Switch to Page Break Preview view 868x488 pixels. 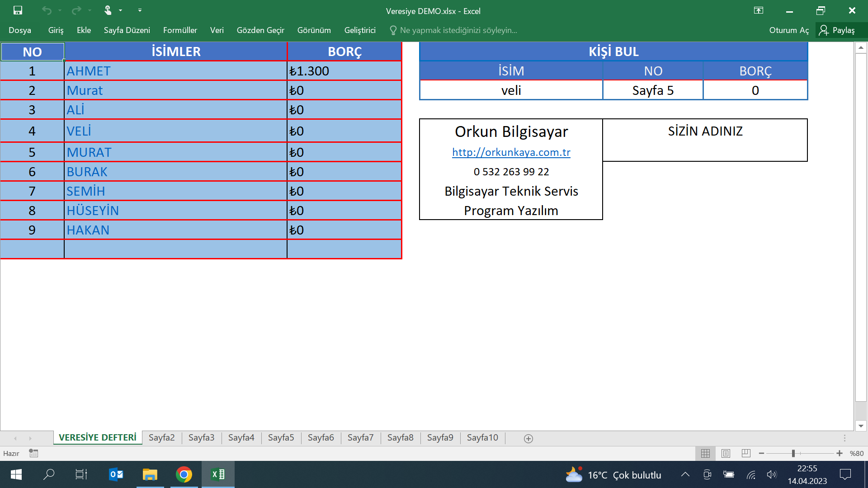(x=746, y=453)
